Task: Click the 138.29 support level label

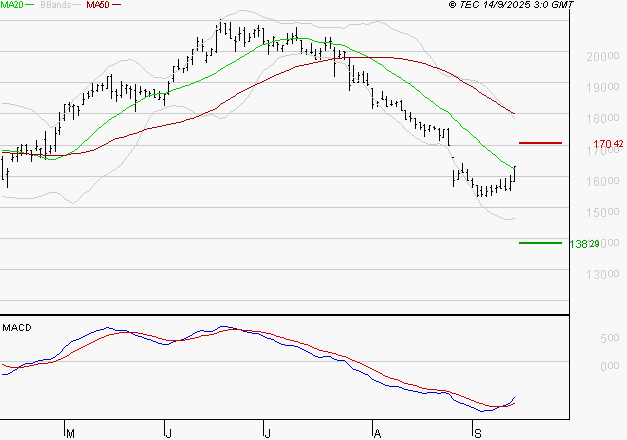Action: click(x=584, y=244)
